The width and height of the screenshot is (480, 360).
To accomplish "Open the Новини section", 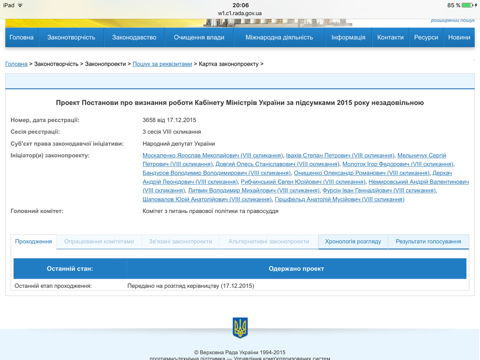I will 459,37.
